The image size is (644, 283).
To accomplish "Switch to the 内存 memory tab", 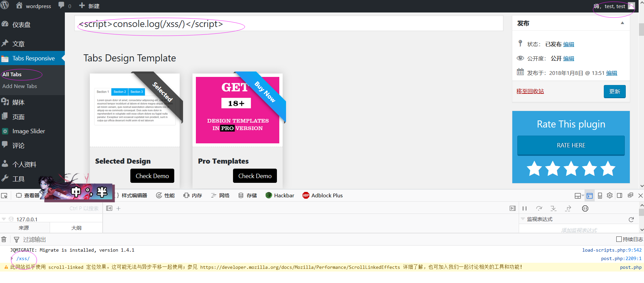I will (x=193, y=195).
